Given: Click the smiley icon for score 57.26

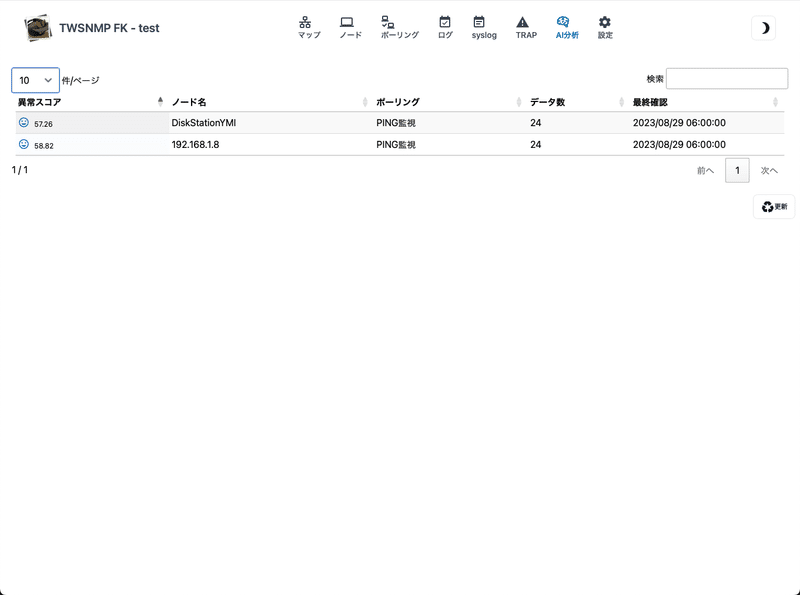Looking at the screenshot, I should (23, 122).
